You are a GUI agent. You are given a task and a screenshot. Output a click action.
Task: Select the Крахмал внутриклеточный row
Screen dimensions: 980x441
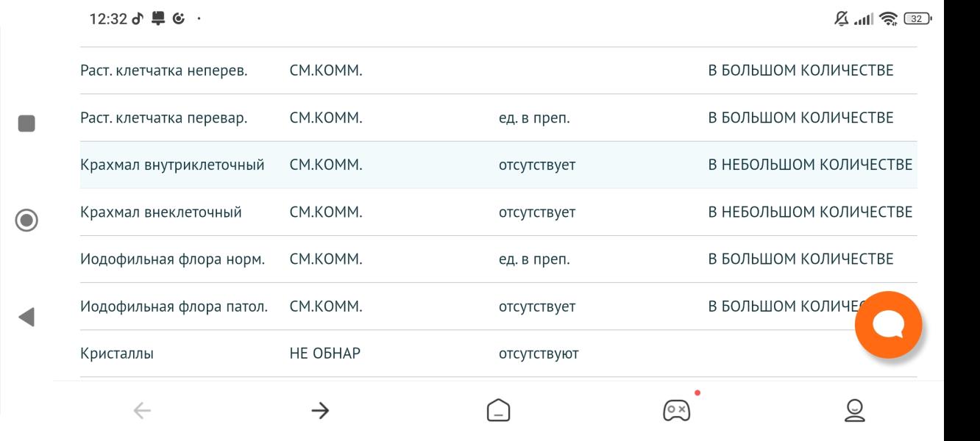click(x=498, y=165)
